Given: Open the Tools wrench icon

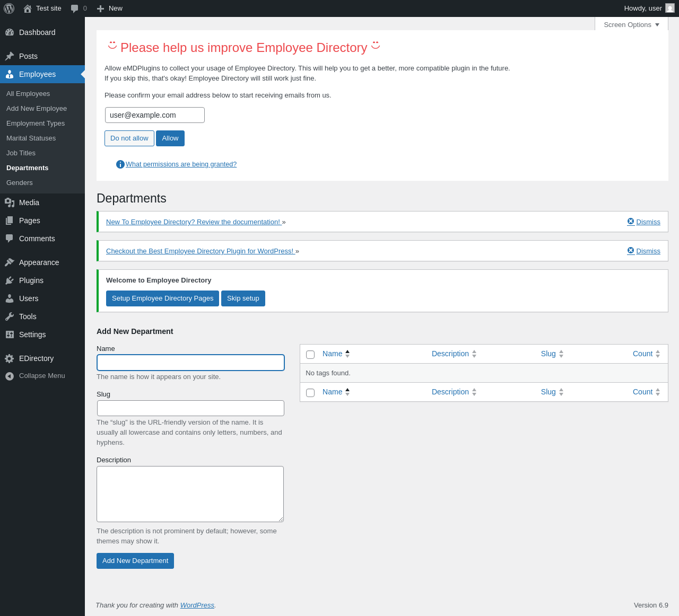Looking at the screenshot, I should [10, 316].
